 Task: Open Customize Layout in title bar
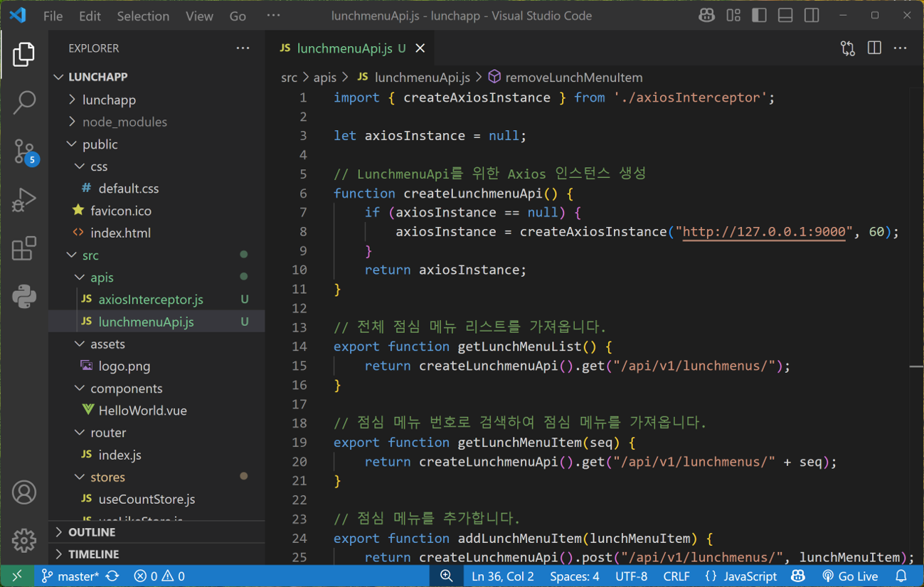(x=733, y=15)
